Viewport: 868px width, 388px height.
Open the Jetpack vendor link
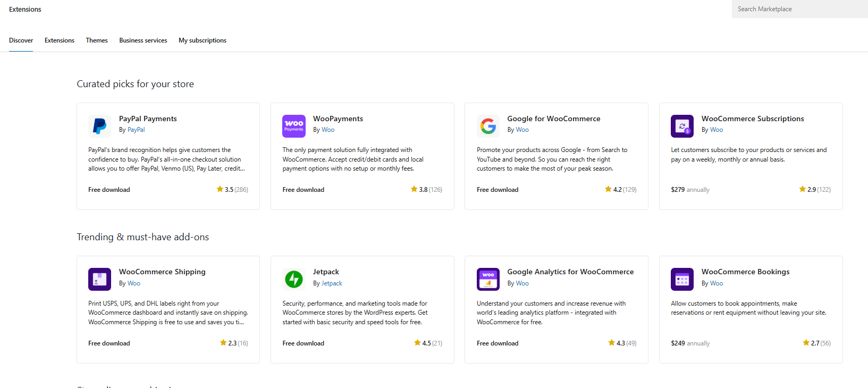coord(332,283)
